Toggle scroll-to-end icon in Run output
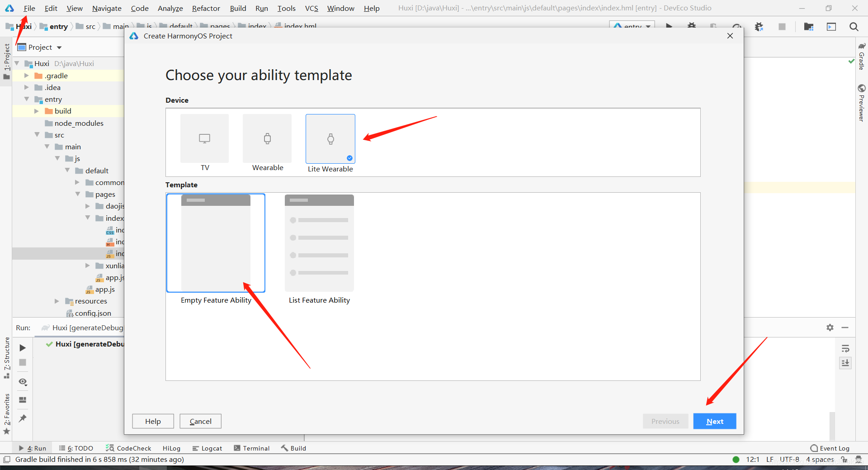 [845, 363]
